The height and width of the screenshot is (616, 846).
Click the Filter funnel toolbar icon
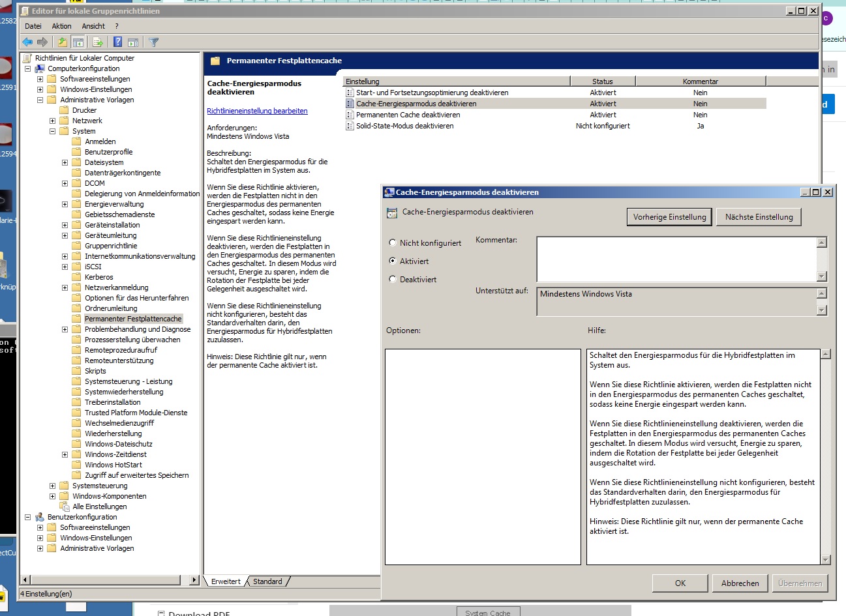[x=154, y=42]
